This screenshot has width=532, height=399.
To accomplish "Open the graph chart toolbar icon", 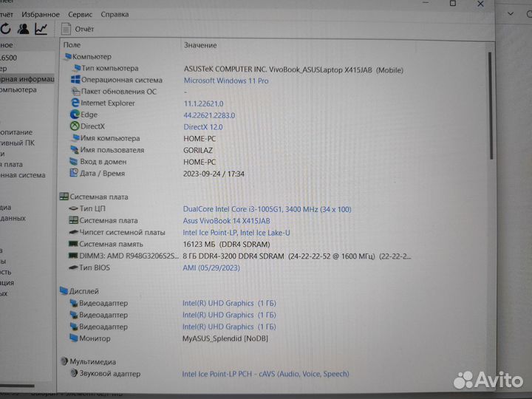I will pos(41,29).
